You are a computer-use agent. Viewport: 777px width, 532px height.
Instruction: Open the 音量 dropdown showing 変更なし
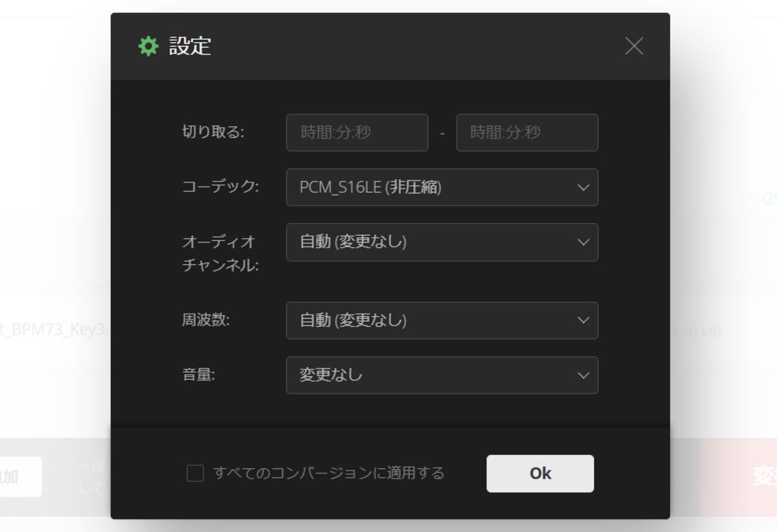442,375
